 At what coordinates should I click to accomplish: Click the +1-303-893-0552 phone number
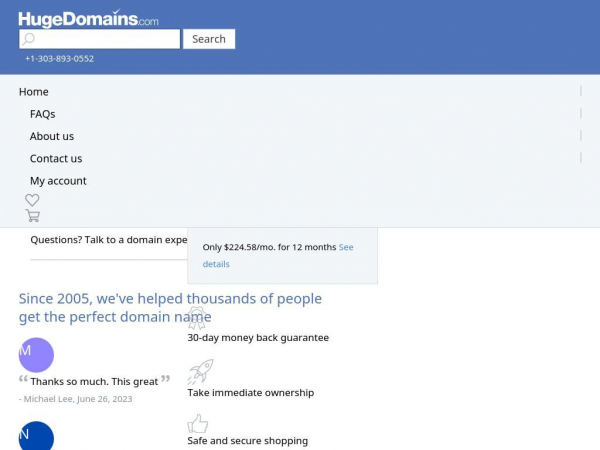[59, 59]
